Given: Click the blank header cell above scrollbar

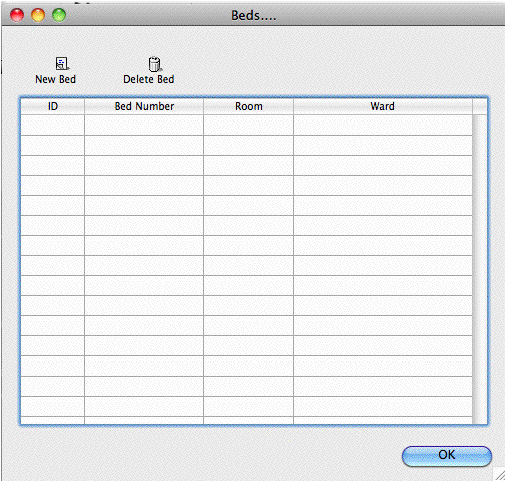Looking at the screenshot, I should click(x=480, y=106).
